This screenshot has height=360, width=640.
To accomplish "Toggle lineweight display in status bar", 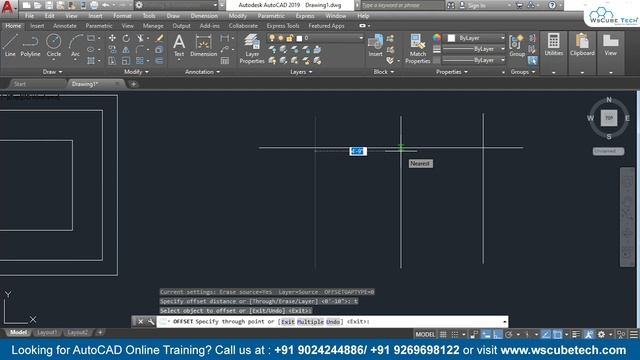I will (x=576, y=335).
